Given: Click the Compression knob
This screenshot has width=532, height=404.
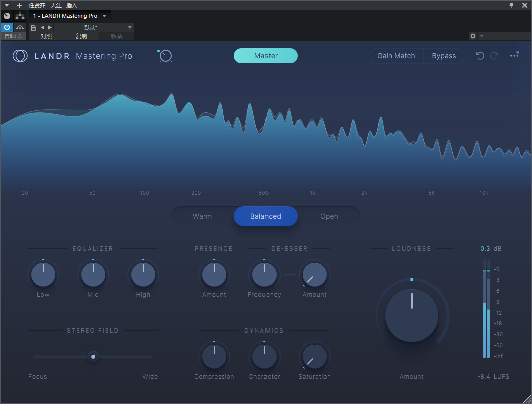Looking at the screenshot, I should tap(214, 356).
